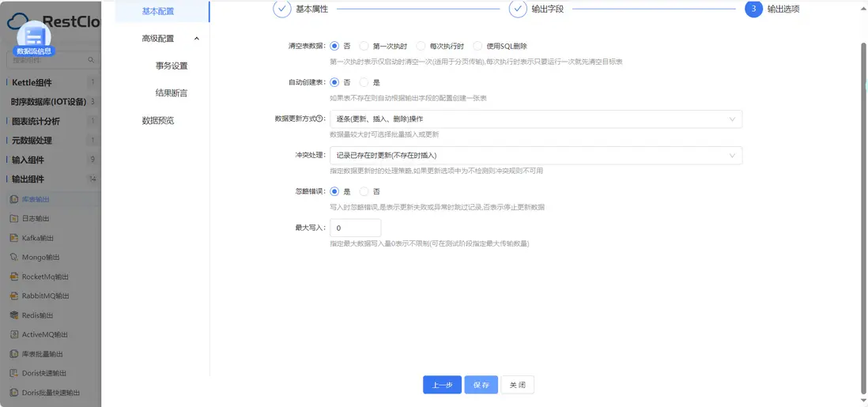Select the Doris快速输出 component icon

[15, 373]
